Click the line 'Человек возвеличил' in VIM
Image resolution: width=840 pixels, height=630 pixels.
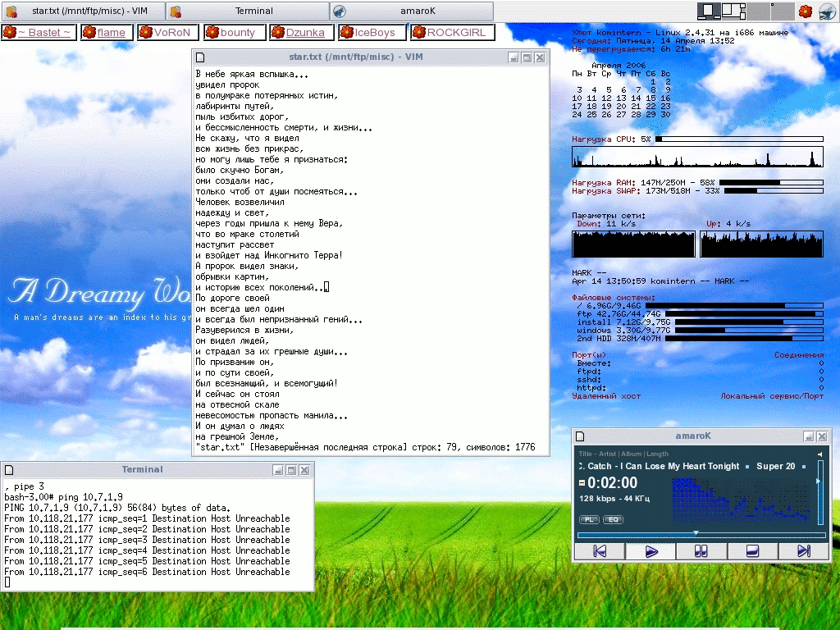[240, 203]
